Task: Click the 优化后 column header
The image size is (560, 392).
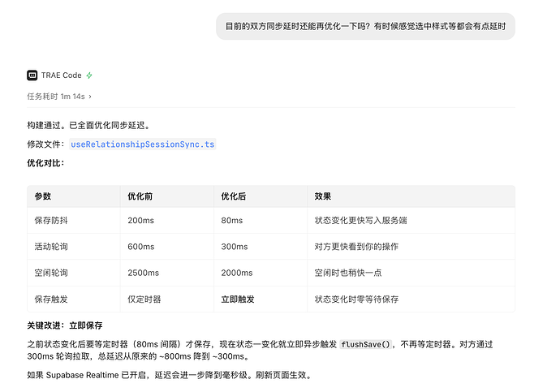Action: tap(261, 196)
